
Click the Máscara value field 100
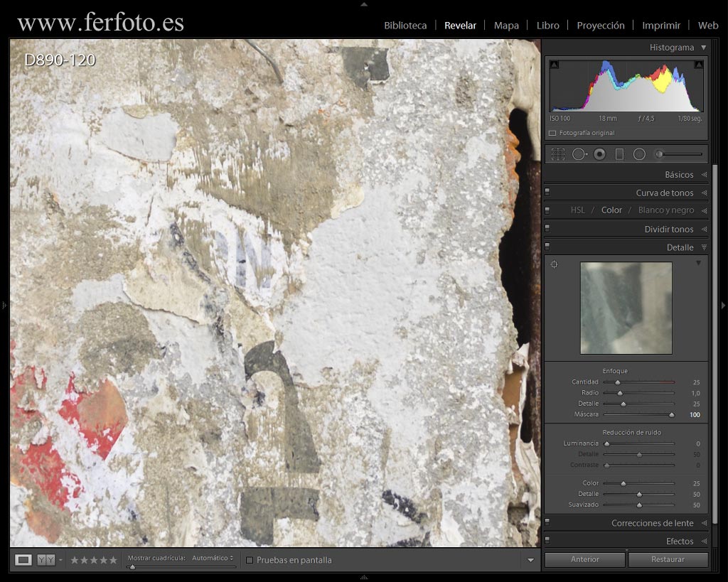point(695,415)
